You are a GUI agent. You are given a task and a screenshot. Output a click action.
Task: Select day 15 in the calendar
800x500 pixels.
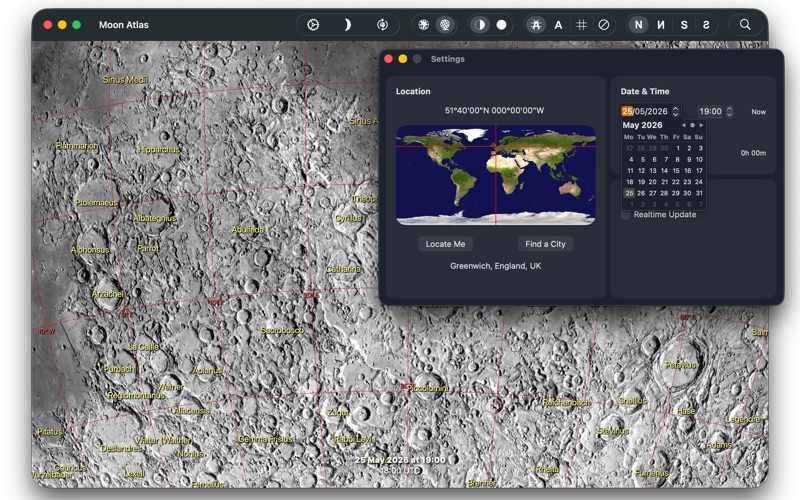676,171
